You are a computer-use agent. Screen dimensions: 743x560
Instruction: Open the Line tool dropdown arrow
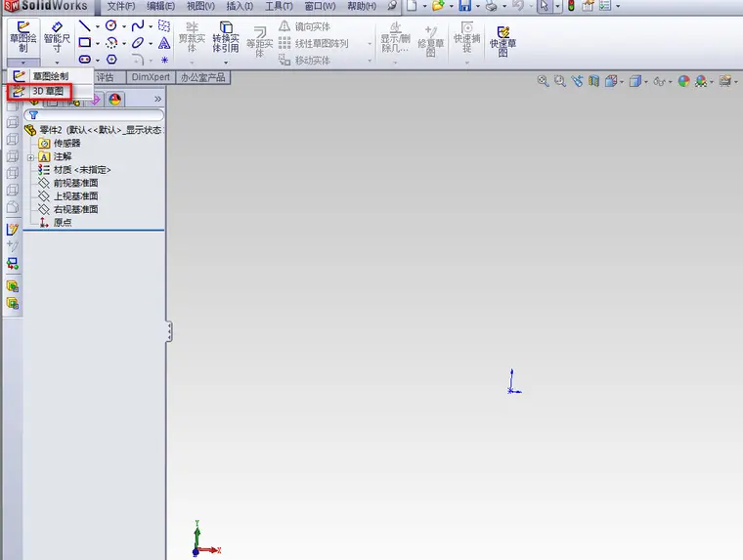97,26
